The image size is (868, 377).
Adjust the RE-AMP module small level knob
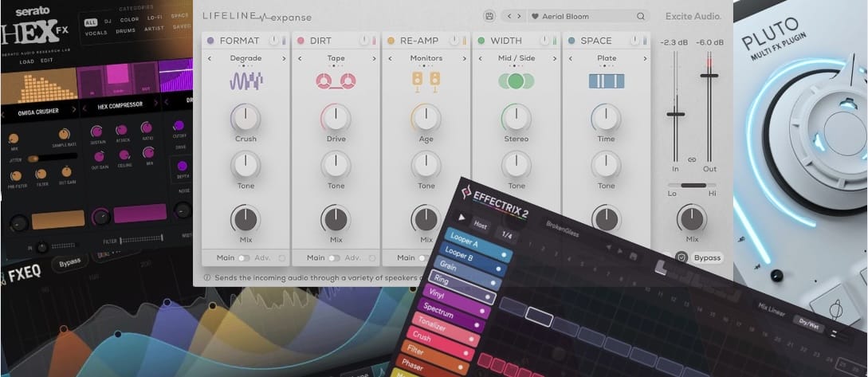coord(454,41)
